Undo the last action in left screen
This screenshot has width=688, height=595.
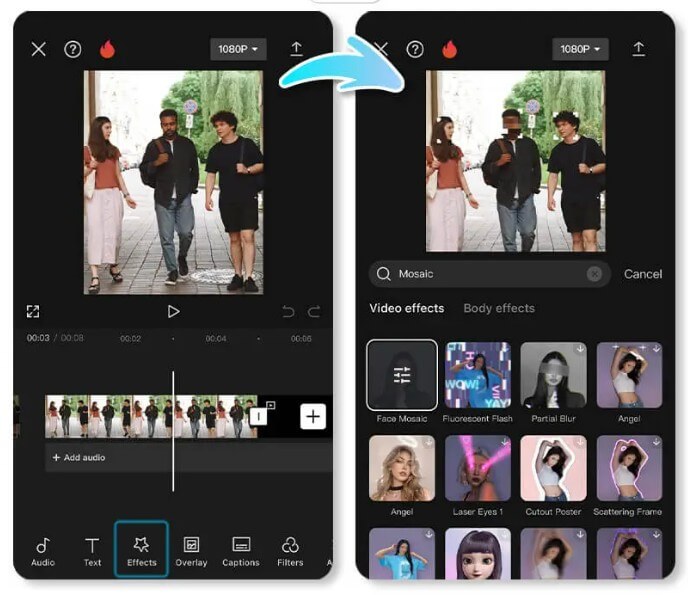click(x=288, y=312)
